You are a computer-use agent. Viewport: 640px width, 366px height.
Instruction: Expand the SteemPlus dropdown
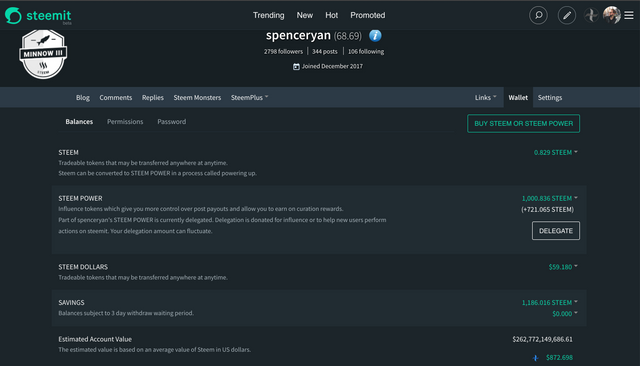249,98
